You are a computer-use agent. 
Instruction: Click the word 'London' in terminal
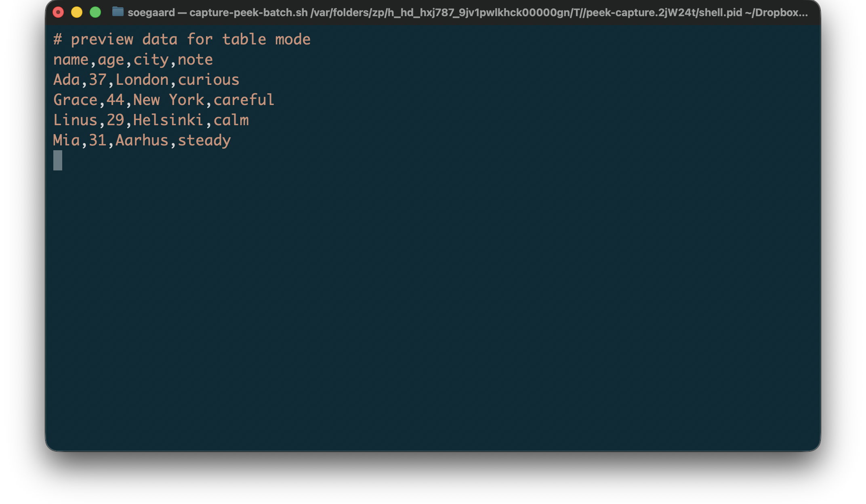pyautogui.click(x=142, y=80)
